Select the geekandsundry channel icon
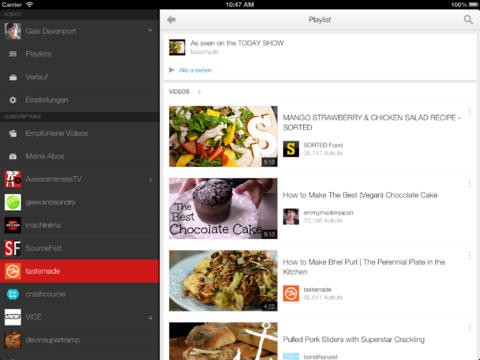The image size is (480, 360). [x=13, y=202]
